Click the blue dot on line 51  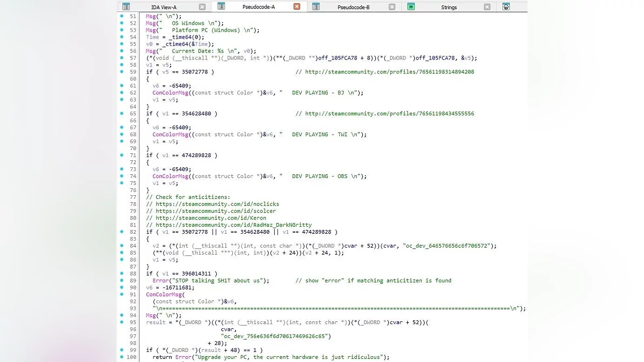[121, 17]
